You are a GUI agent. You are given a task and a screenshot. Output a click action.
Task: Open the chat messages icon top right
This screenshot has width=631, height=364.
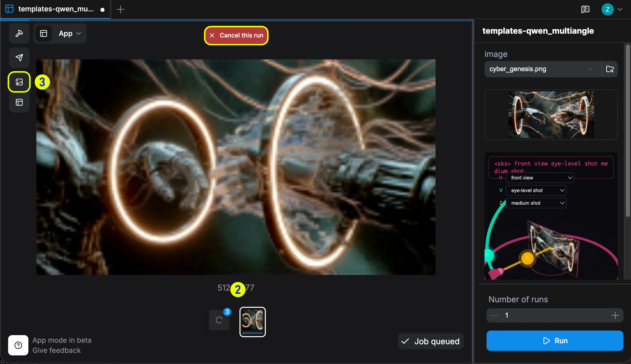(585, 9)
